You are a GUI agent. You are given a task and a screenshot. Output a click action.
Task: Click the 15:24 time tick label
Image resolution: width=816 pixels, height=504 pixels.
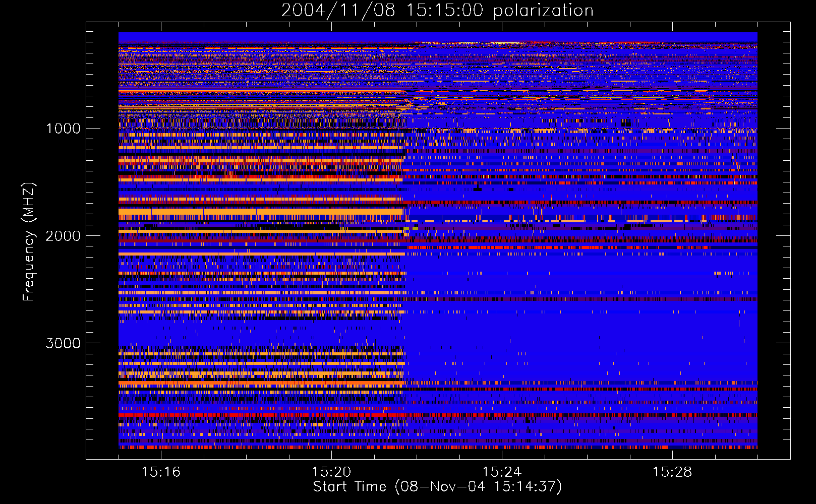coord(502,472)
